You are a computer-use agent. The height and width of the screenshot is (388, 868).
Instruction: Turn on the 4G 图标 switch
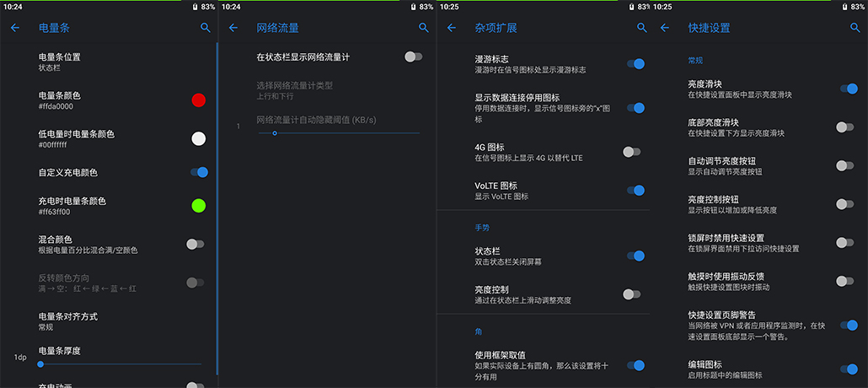(x=632, y=152)
